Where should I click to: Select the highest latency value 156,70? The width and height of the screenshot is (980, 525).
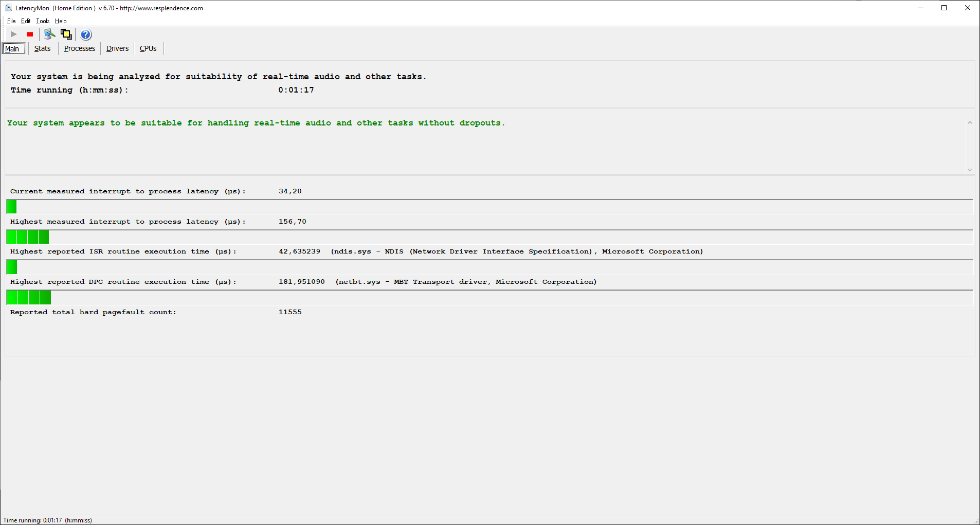coord(292,222)
